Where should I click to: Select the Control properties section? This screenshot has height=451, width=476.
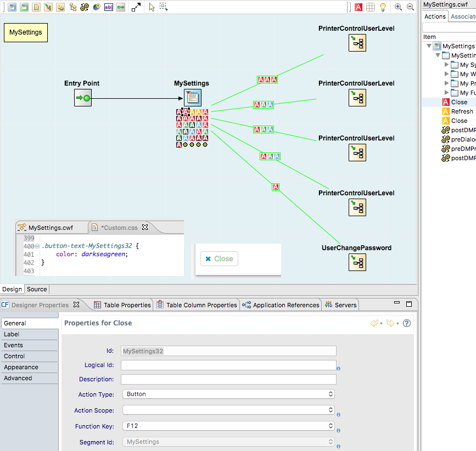click(30, 356)
